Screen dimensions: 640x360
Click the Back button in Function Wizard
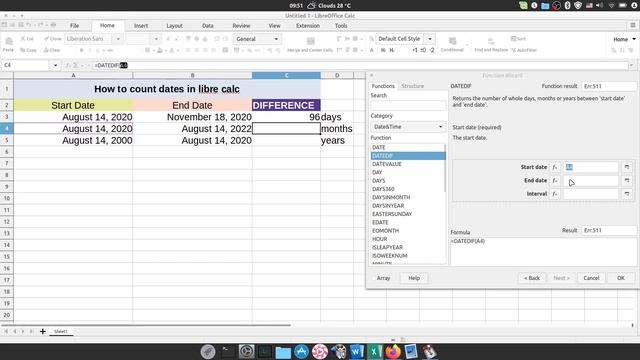(532, 278)
